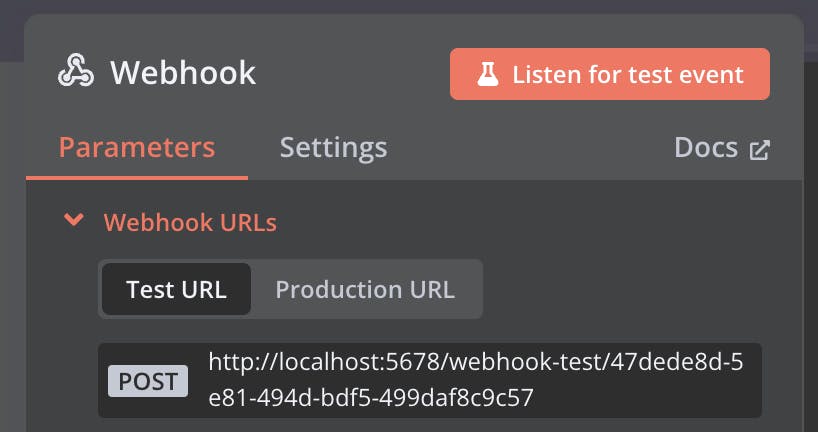This screenshot has height=432, width=818.
Task: Click the word "Docs" in the tab bar
Action: click(707, 148)
